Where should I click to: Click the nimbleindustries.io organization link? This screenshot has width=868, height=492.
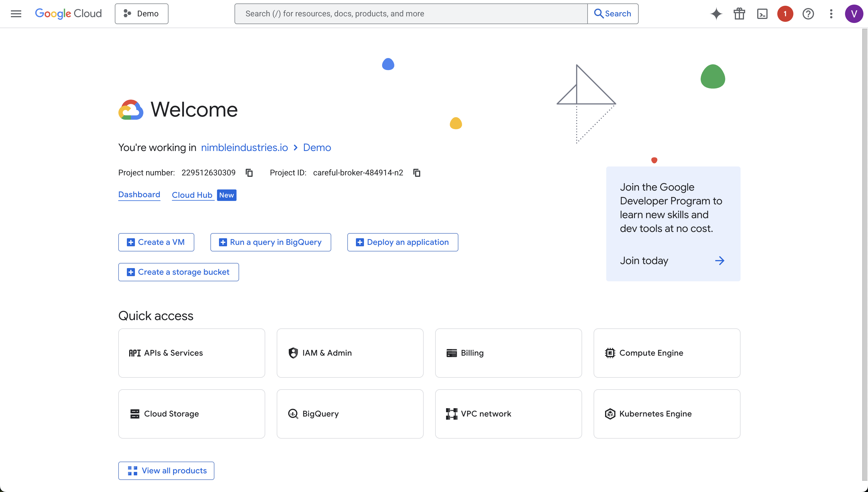coord(244,147)
